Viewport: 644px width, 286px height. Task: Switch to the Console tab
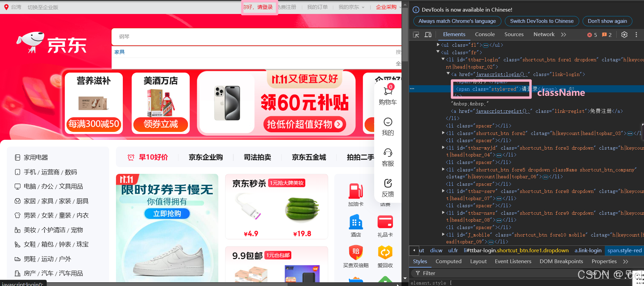pos(485,34)
